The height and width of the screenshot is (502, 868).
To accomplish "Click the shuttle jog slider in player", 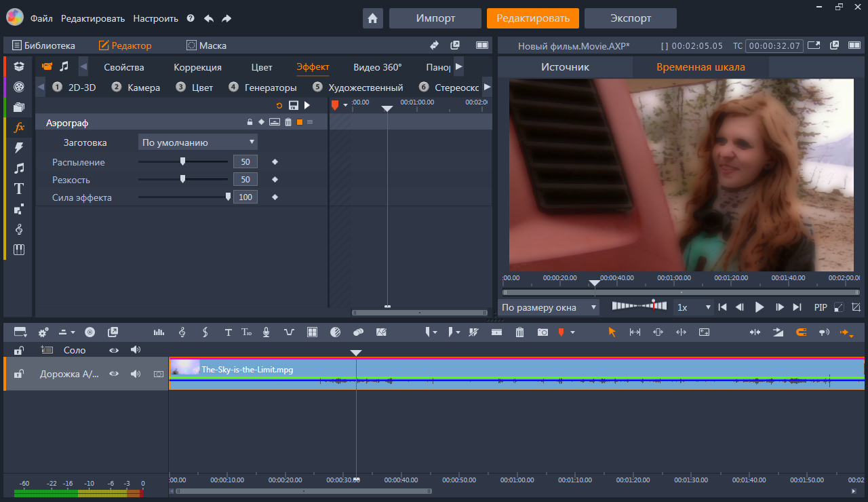I will point(639,306).
